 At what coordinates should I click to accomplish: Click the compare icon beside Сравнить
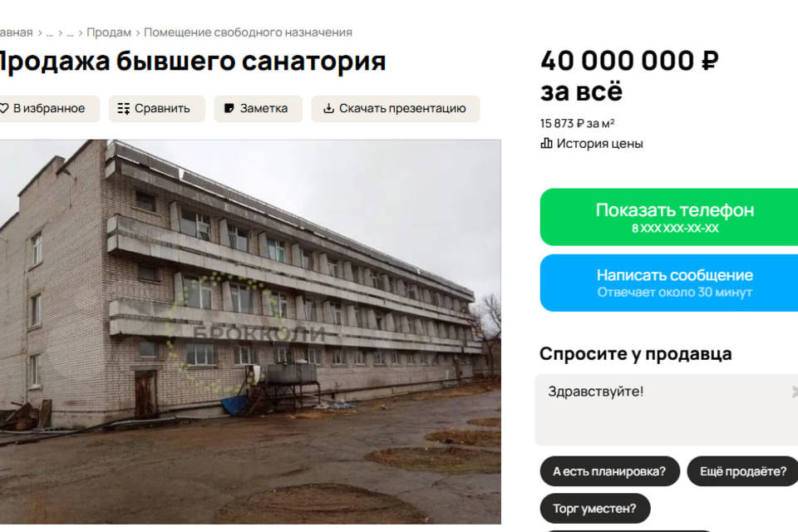click(x=123, y=108)
